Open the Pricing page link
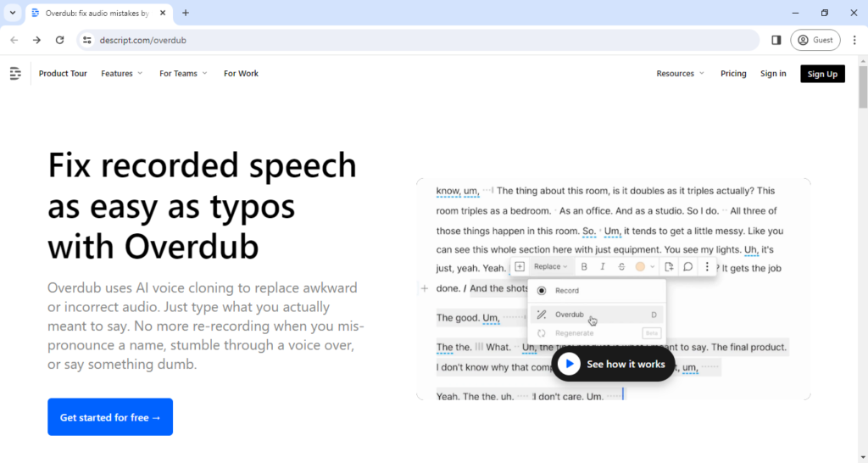 click(x=733, y=74)
